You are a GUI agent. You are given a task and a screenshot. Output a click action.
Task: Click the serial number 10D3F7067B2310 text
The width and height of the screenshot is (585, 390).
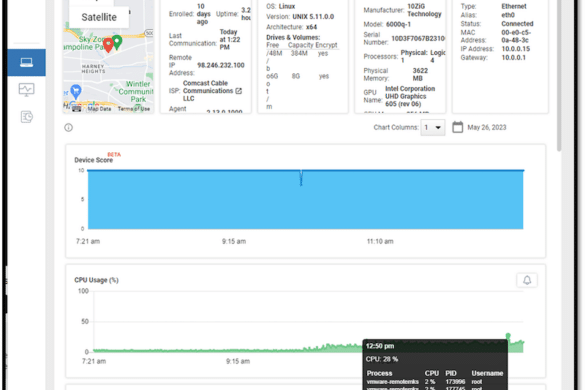click(x=418, y=38)
